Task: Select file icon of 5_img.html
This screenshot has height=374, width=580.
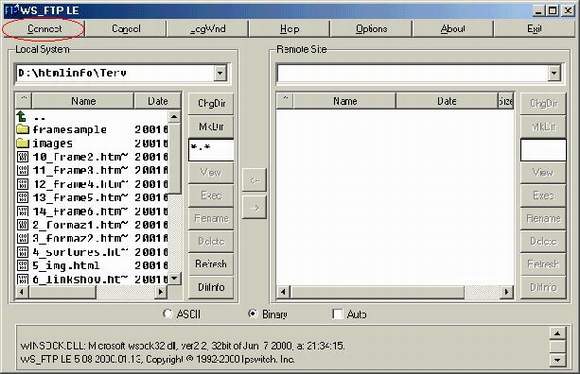Action: point(23,266)
